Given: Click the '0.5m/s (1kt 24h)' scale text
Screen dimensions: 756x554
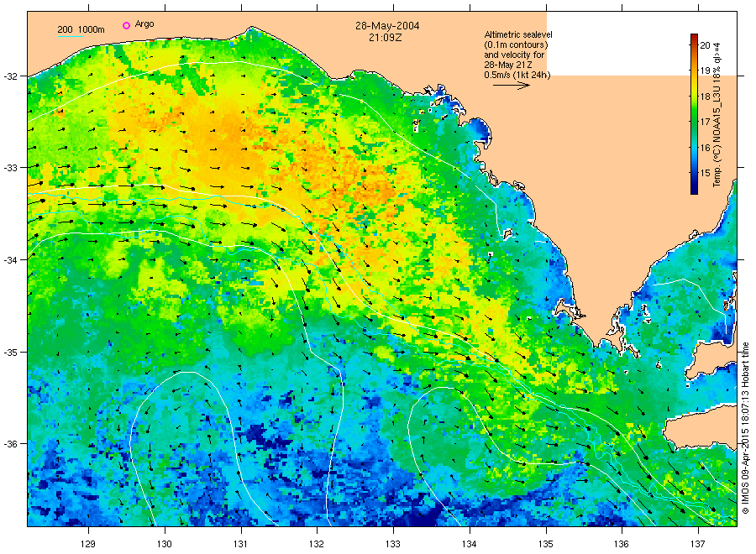Looking at the screenshot, I should coord(517,76).
